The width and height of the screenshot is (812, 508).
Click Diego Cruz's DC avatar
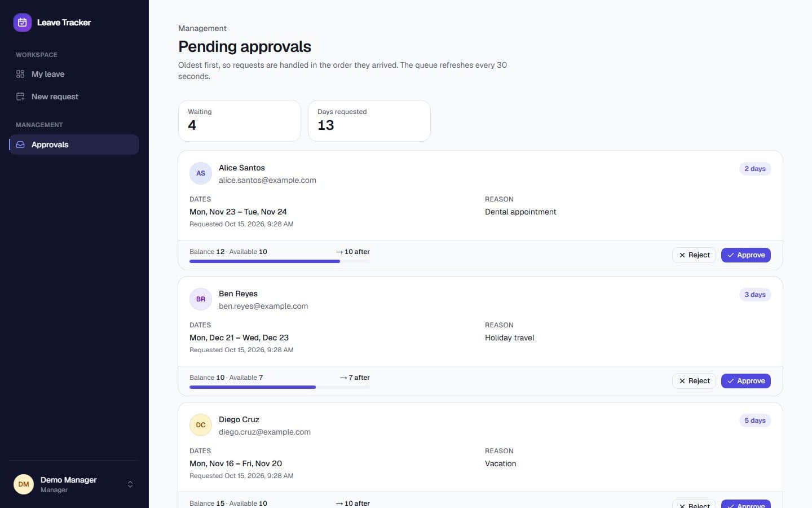click(x=201, y=425)
